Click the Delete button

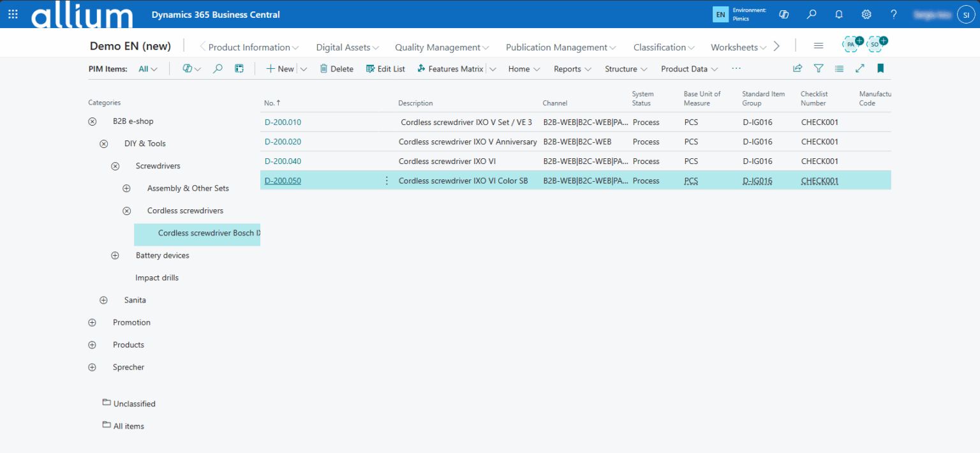coord(336,69)
